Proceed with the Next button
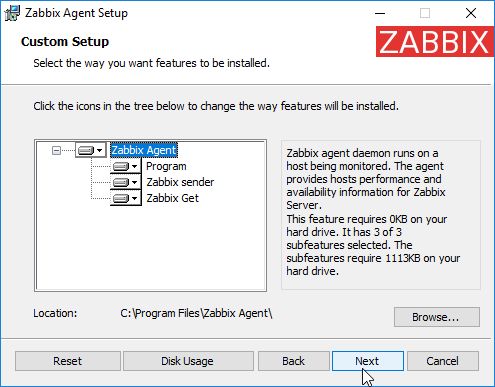Image resolution: width=495 pixels, height=387 pixels. (368, 361)
